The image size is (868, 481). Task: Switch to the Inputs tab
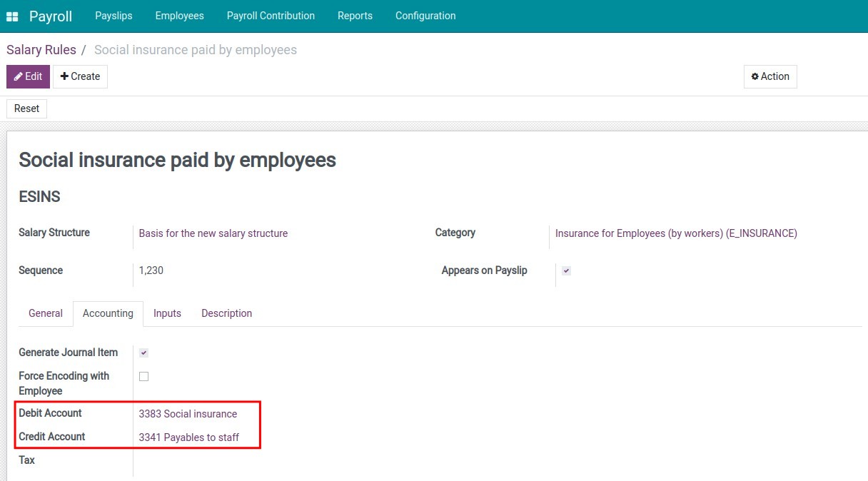tap(167, 313)
